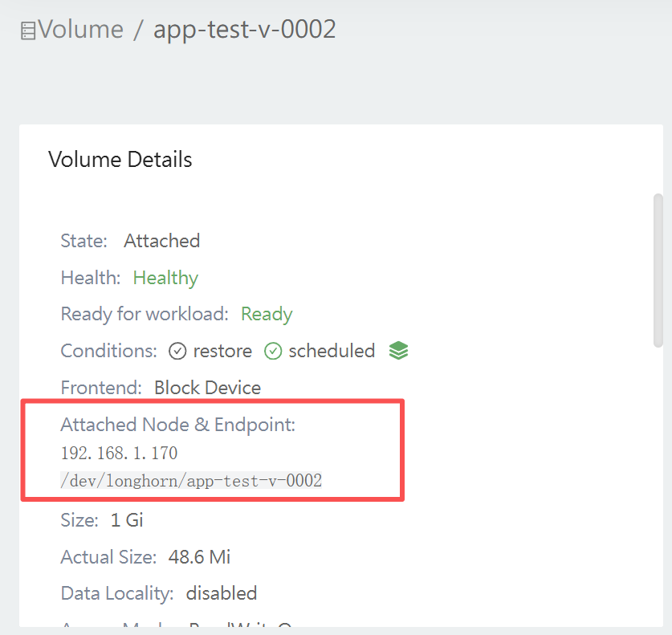The width and height of the screenshot is (672, 635).
Task: Click the scheduled condition green check icon
Action: coord(273,351)
